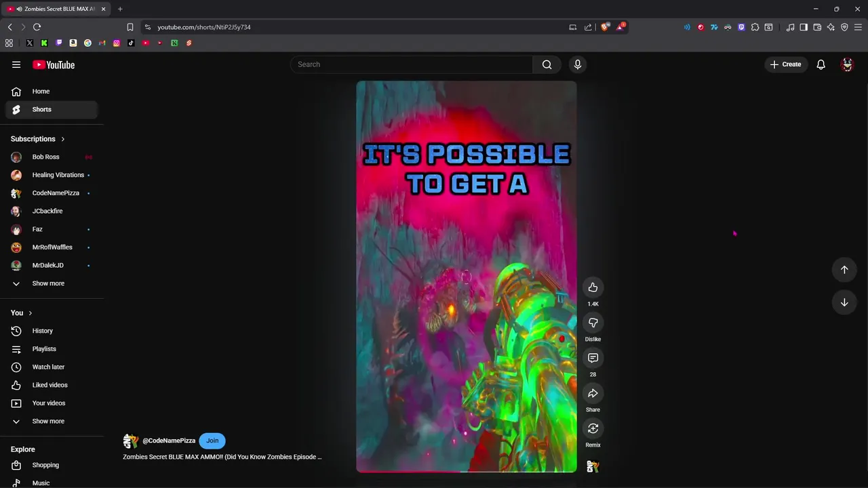The height and width of the screenshot is (488, 868).
Task: Click the Join button for CodeNamePizza
Action: point(212,441)
